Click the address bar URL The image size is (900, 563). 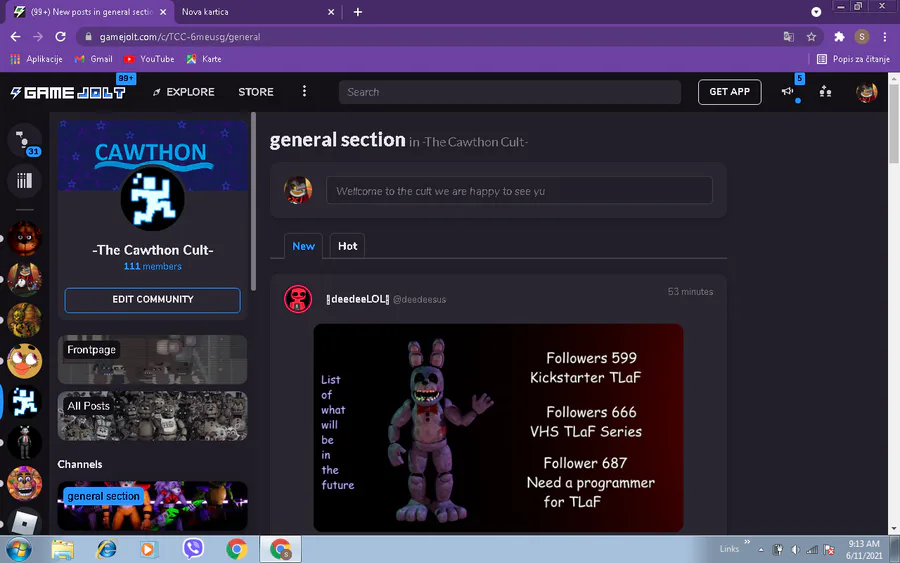click(180, 37)
